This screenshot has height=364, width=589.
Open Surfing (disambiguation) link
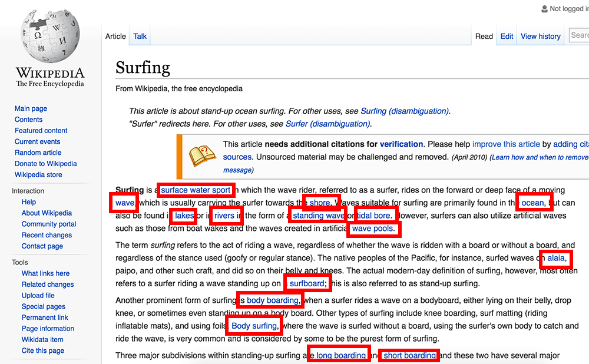[405, 111]
